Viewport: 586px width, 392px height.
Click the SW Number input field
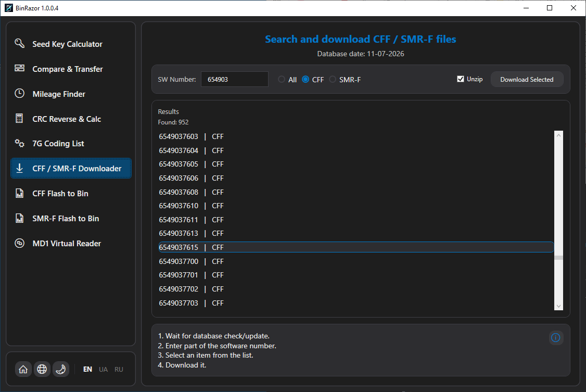235,79
